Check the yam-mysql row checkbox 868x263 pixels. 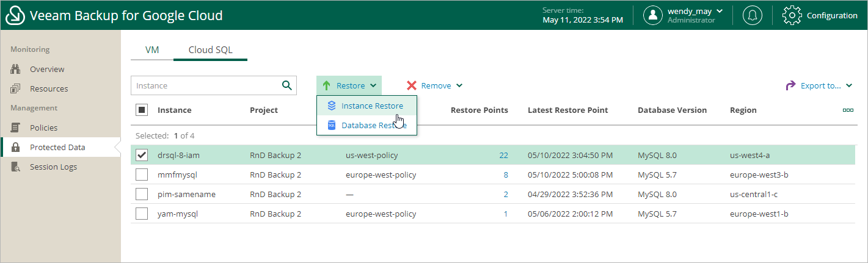[x=141, y=214]
